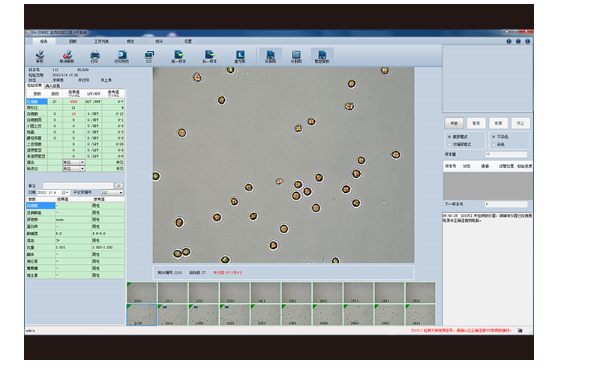
Task: Click the cancel-audit stamp icon with red mark
Action: click(x=67, y=56)
